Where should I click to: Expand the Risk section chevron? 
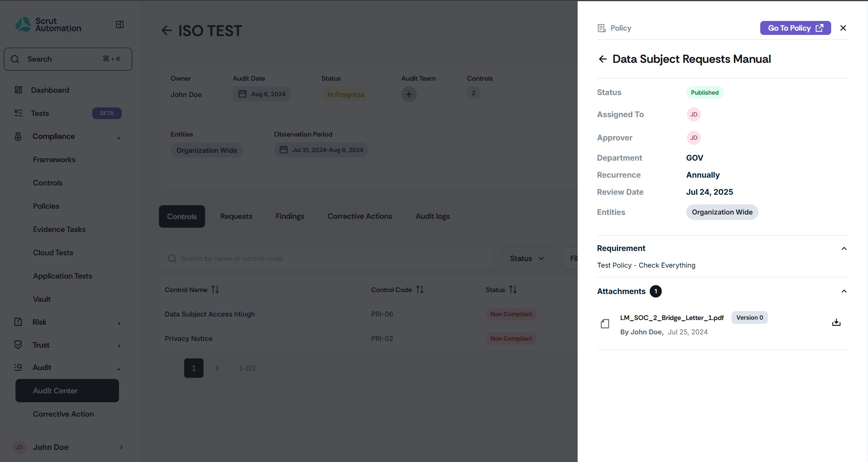119,323
